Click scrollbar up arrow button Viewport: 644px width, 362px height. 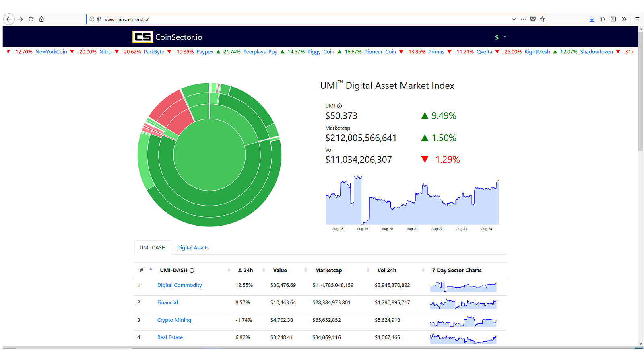[x=641, y=29]
